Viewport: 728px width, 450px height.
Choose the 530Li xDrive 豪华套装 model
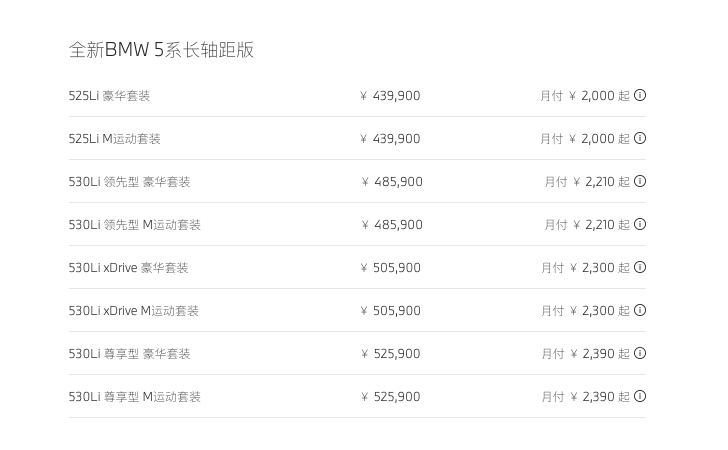tap(128, 268)
